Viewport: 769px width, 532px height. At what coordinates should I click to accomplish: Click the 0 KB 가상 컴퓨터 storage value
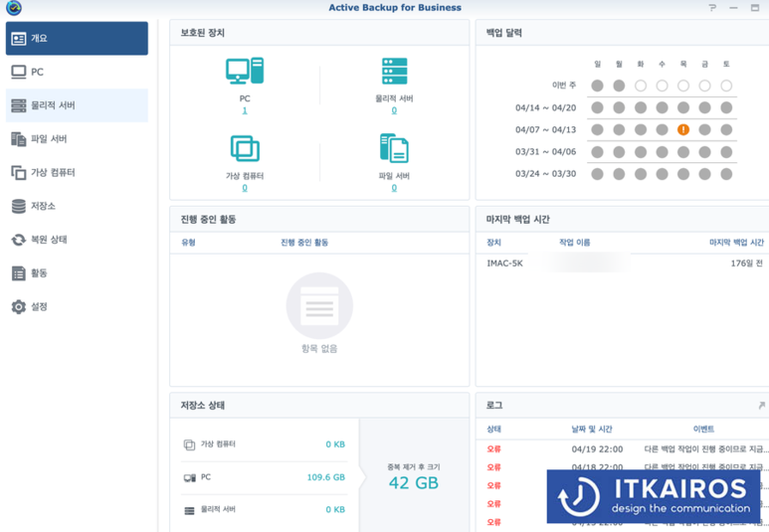point(335,444)
